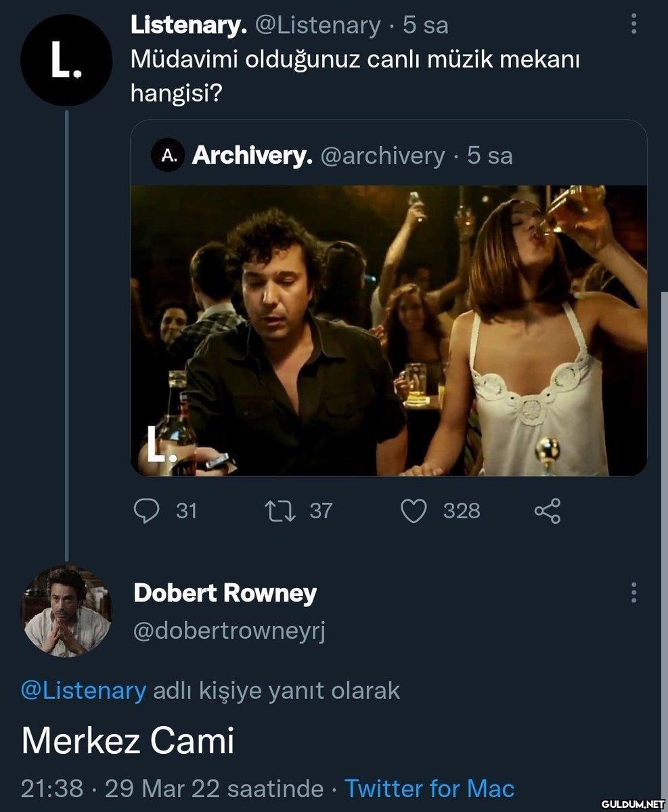This screenshot has height=812, width=668.
Task: Click the @dobertrowneyrj handle
Action: 229,631
